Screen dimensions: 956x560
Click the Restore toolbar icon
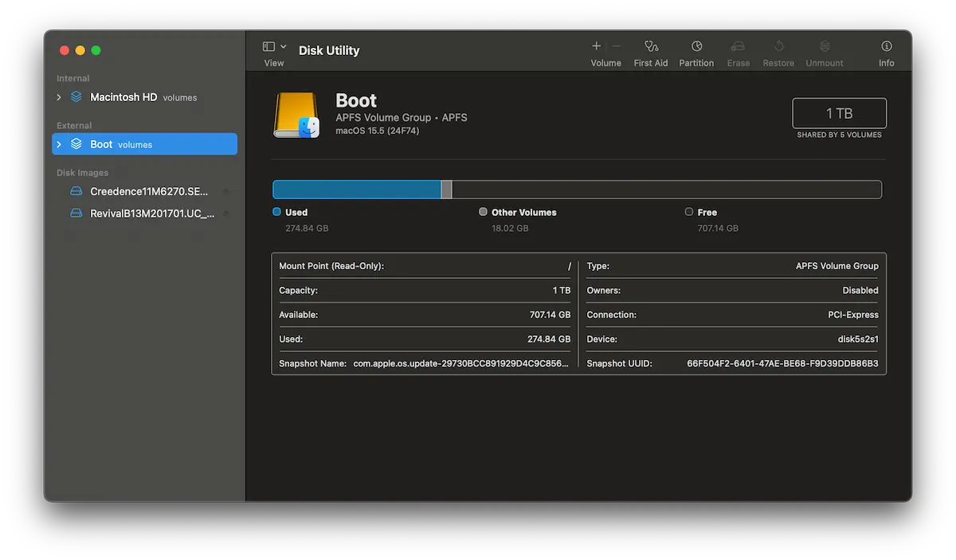[778, 46]
